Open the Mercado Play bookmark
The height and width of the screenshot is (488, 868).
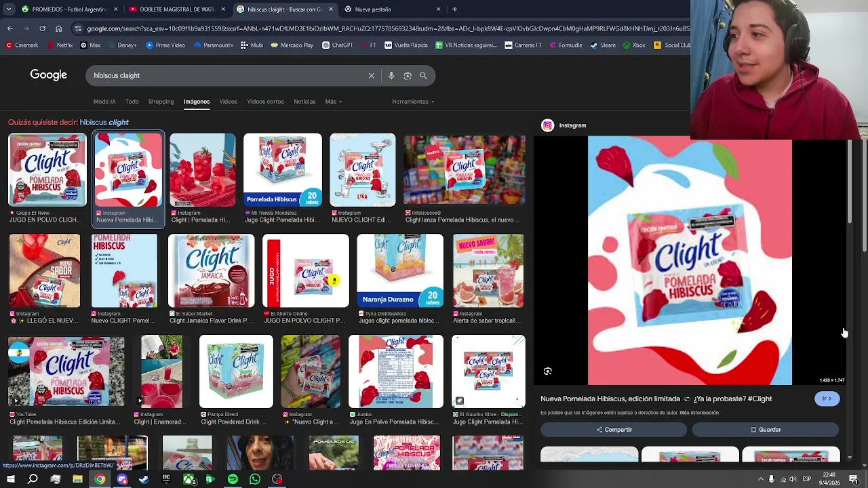point(292,45)
